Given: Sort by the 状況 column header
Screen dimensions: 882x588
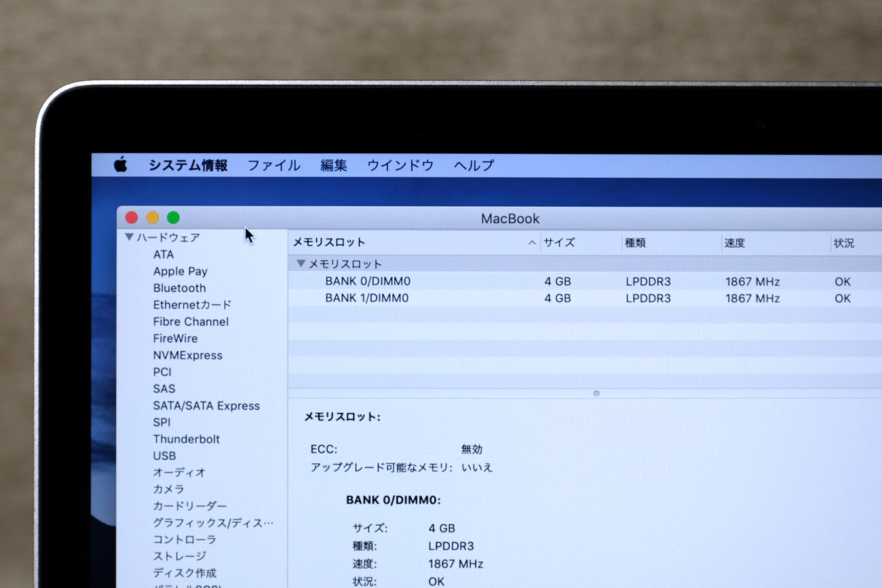Looking at the screenshot, I should (844, 243).
